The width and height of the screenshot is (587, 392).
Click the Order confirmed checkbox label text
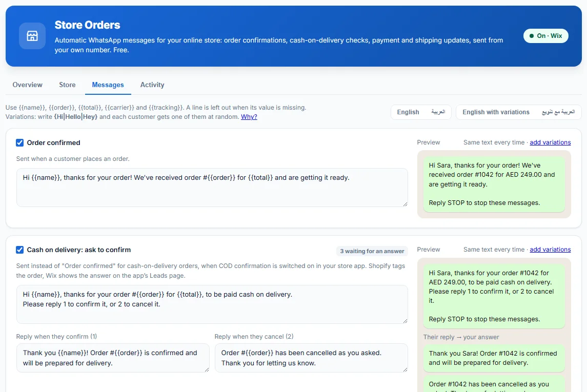pyautogui.click(x=53, y=142)
